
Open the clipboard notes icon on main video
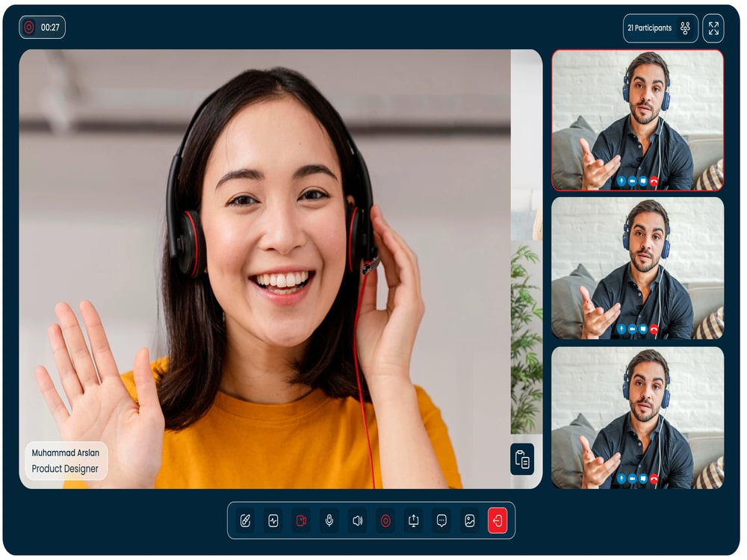522,459
